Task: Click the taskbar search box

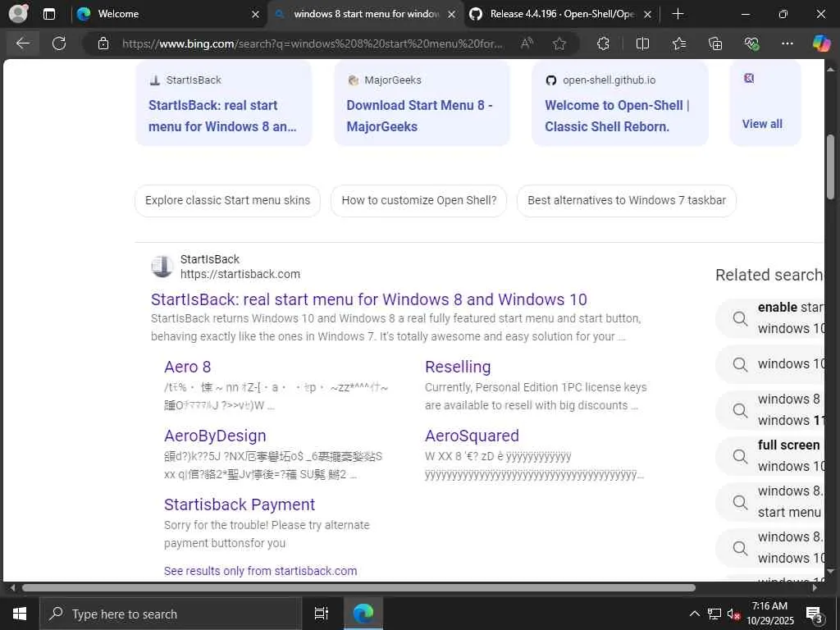Action: click(x=171, y=614)
